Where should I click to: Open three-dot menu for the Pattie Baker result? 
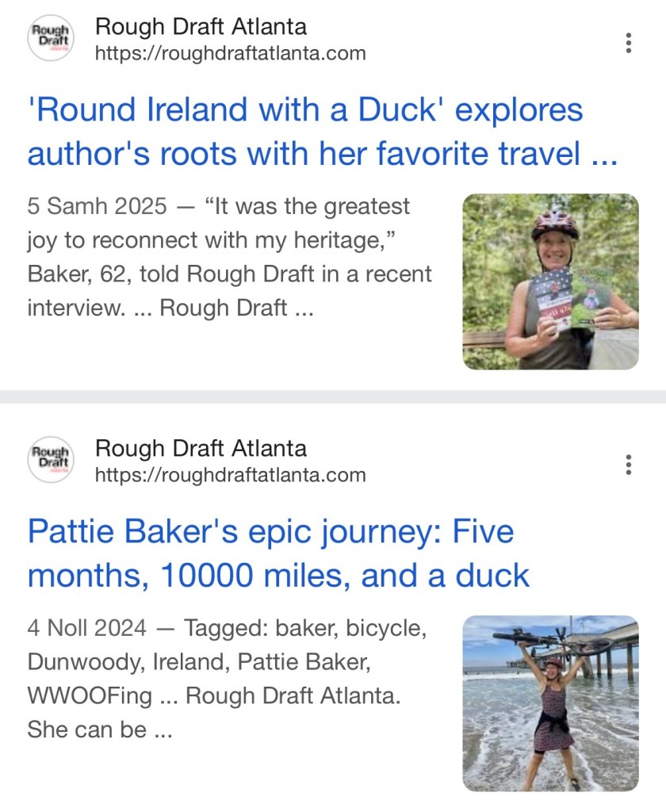[x=628, y=465]
